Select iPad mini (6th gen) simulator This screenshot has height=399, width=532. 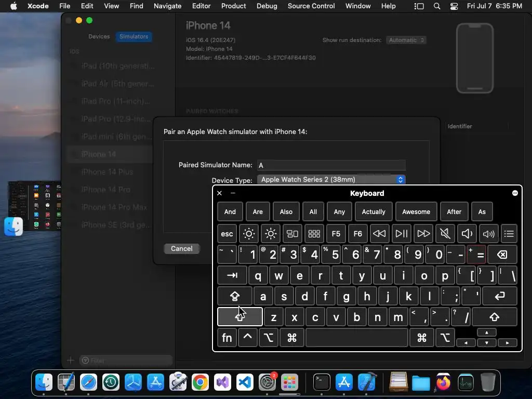point(116,137)
